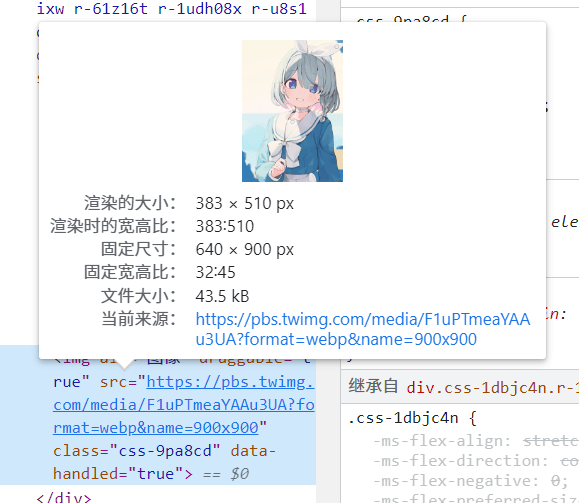579x503 pixels.
Task: Click the -ms-flex-negative value 0 in Styles
Action: coord(555,481)
